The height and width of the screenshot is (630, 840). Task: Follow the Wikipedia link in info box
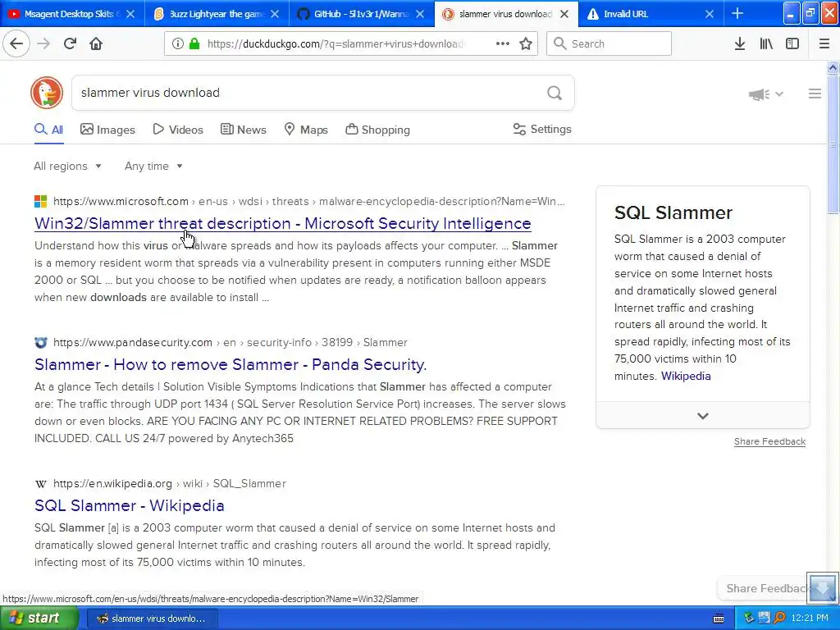(x=686, y=376)
